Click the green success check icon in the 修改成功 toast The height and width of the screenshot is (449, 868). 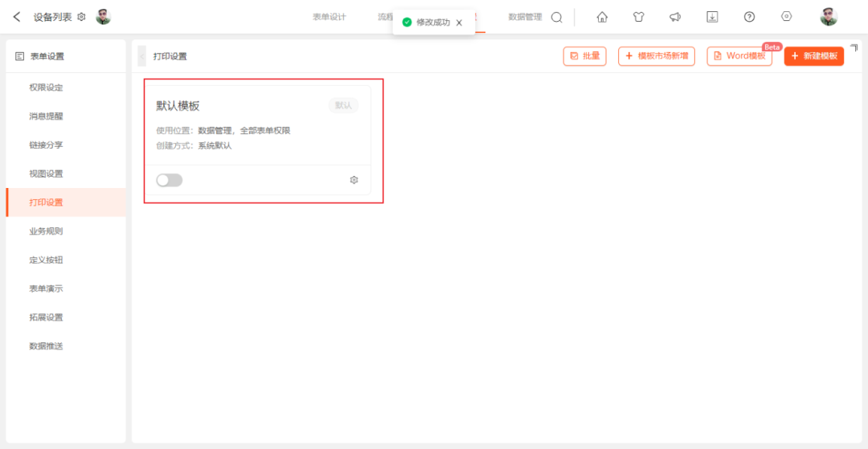(407, 22)
